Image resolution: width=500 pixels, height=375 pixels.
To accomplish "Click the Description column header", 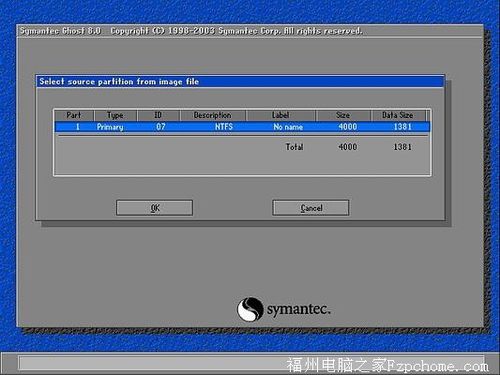I will pos(213,115).
